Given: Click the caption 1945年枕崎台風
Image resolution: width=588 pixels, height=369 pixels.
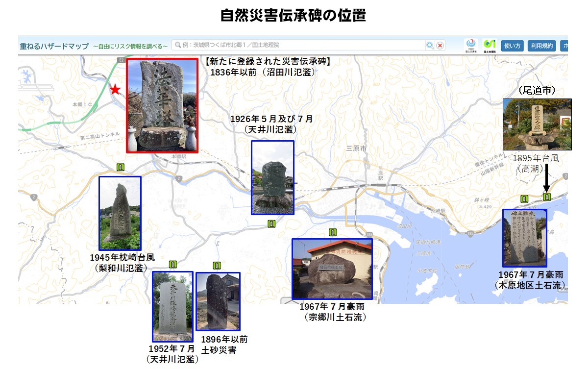Looking at the screenshot, I should [x=122, y=257].
